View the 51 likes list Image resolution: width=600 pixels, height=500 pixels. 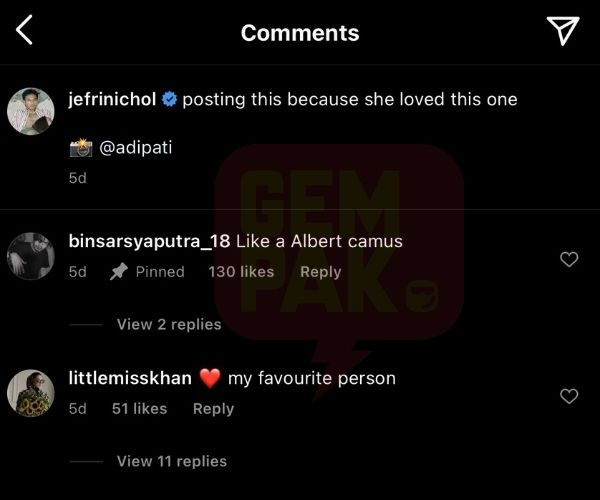(139, 409)
